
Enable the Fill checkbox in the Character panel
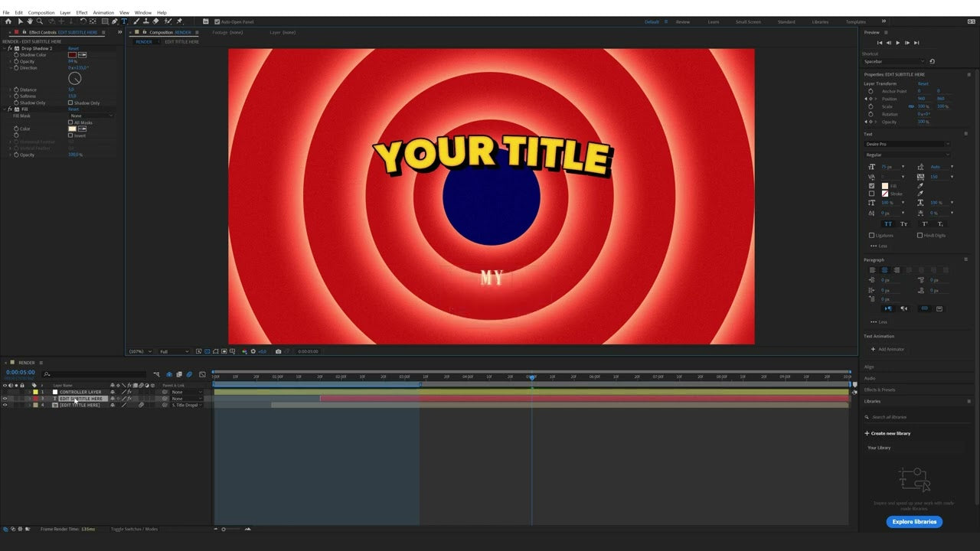click(x=871, y=184)
